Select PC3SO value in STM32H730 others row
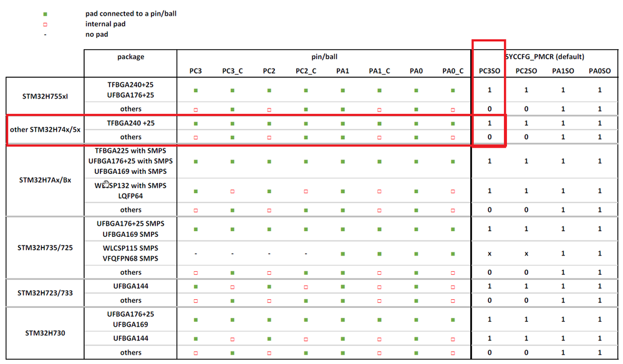 click(x=490, y=353)
